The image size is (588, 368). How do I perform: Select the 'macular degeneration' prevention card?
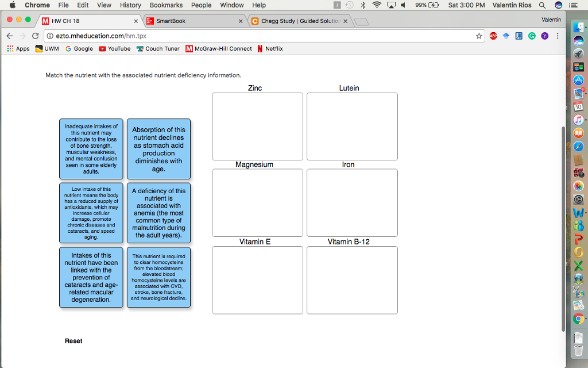point(91,277)
